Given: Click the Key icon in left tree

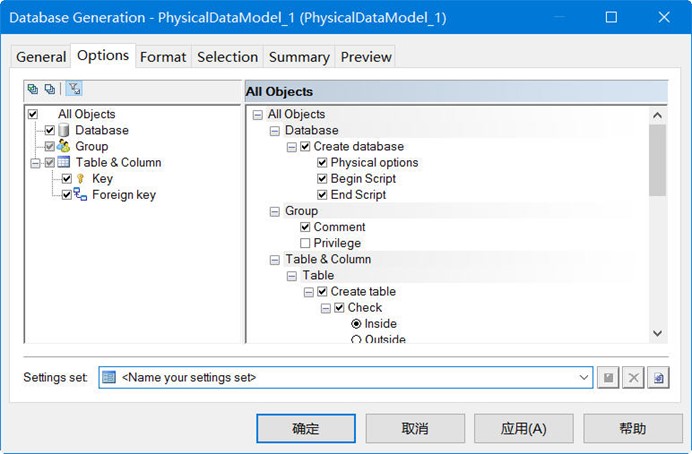Looking at the screenshot, I should (x=80, y=178).
